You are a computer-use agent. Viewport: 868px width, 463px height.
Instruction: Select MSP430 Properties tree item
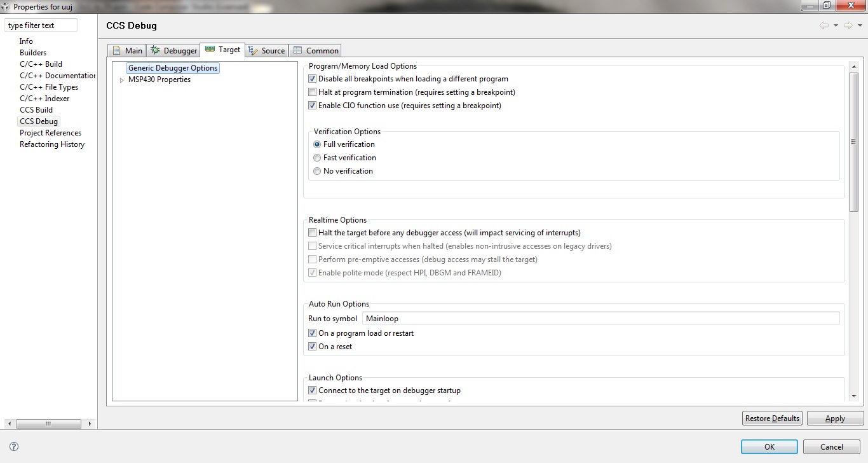point(159,79)
